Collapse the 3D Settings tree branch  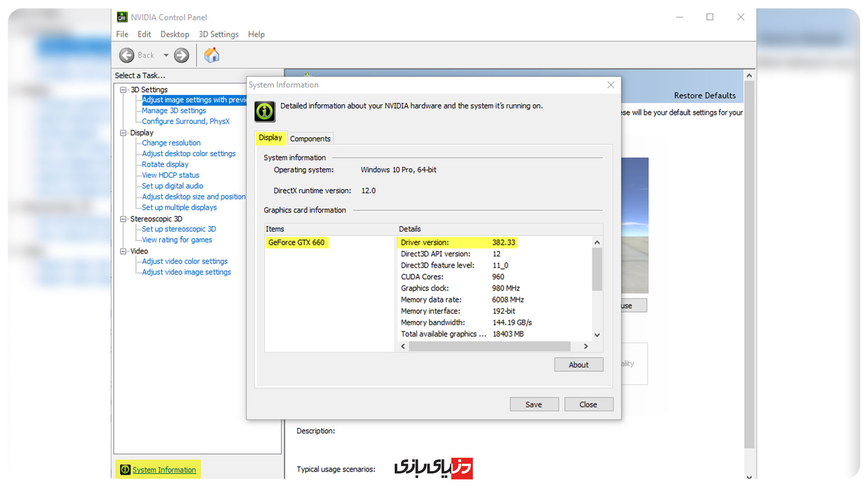coord(123,89)
